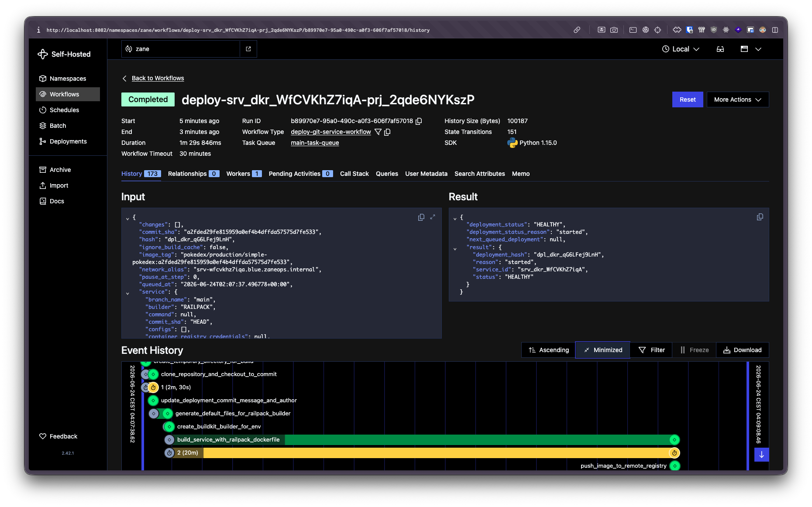Image resolution: width=812 pixels, height=507 pixels.
Task: Click the browser screenshot camera icon
Action: [614, 30]
